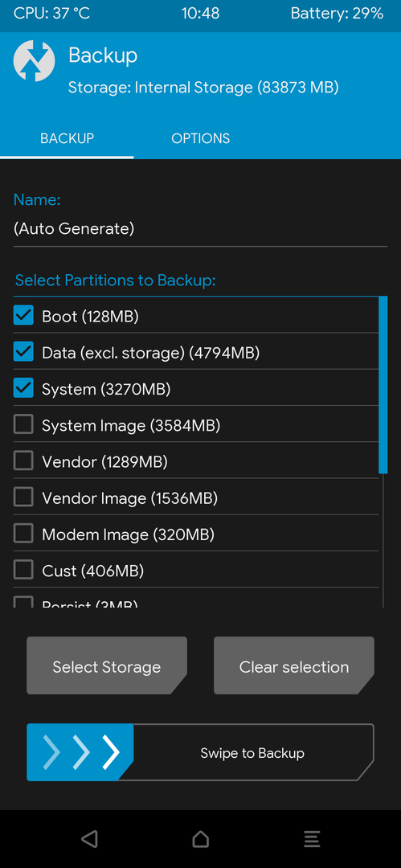
Task: Open the Select Storage button
Action: (107, 666)
